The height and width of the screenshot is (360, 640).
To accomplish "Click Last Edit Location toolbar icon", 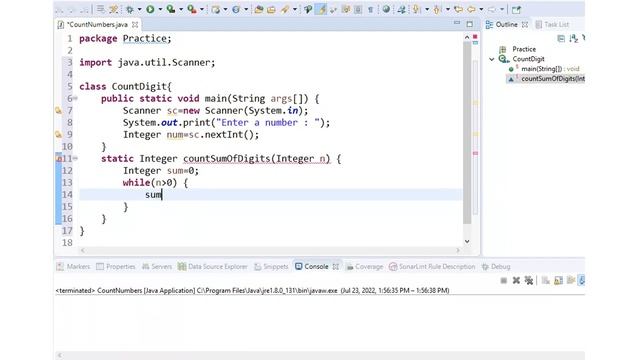I will point(458,9).
